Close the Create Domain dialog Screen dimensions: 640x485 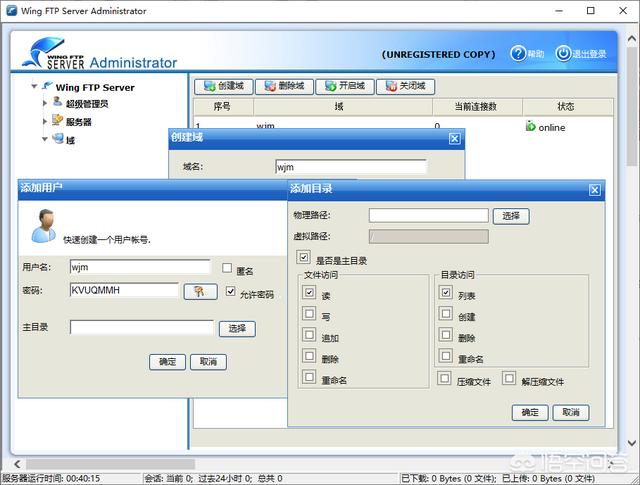pyautogui.click(x=454, y=138)
